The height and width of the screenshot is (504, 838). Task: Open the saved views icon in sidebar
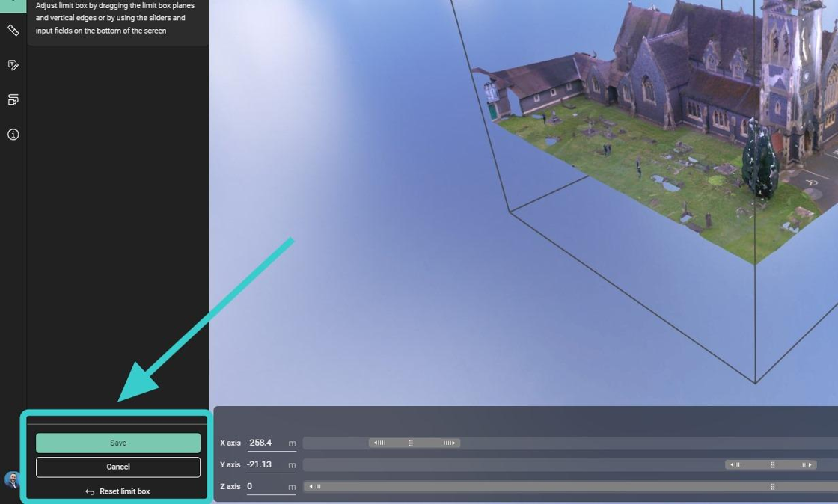(13, 100)
